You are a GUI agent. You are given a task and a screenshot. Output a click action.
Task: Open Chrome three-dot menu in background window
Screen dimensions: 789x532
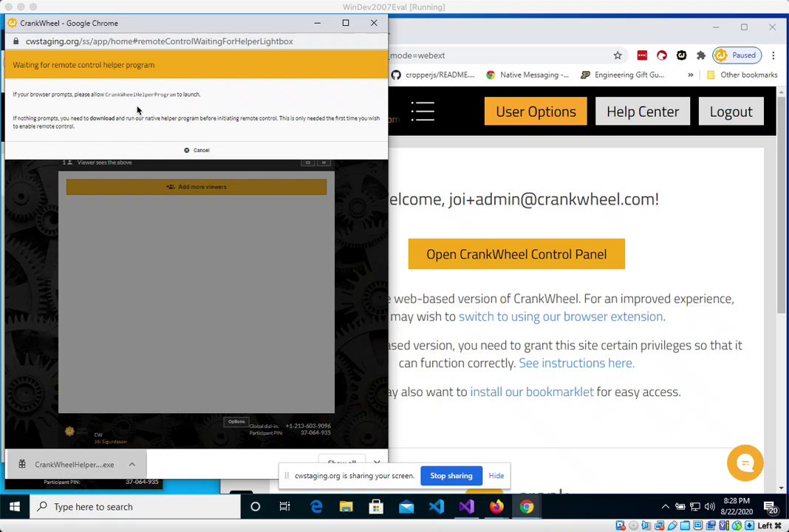[x=773, y=55]
